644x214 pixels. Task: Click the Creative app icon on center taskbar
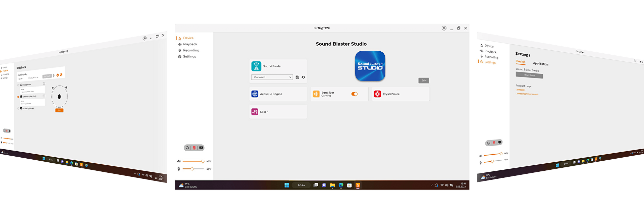358,185
